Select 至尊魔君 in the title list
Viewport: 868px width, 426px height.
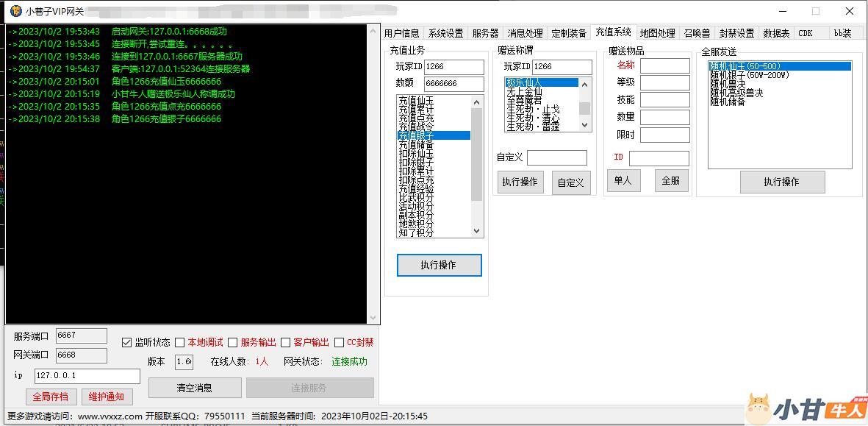(524, 100)
